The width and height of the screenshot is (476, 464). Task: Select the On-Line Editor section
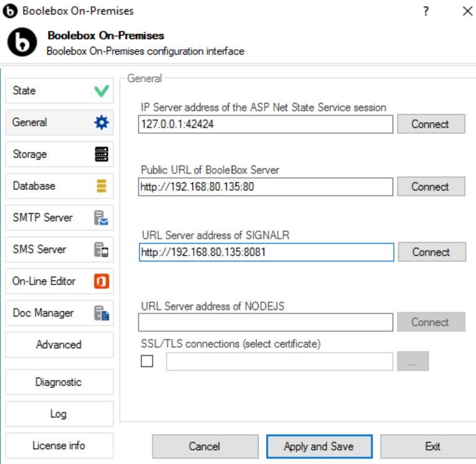tap(60, 281)
